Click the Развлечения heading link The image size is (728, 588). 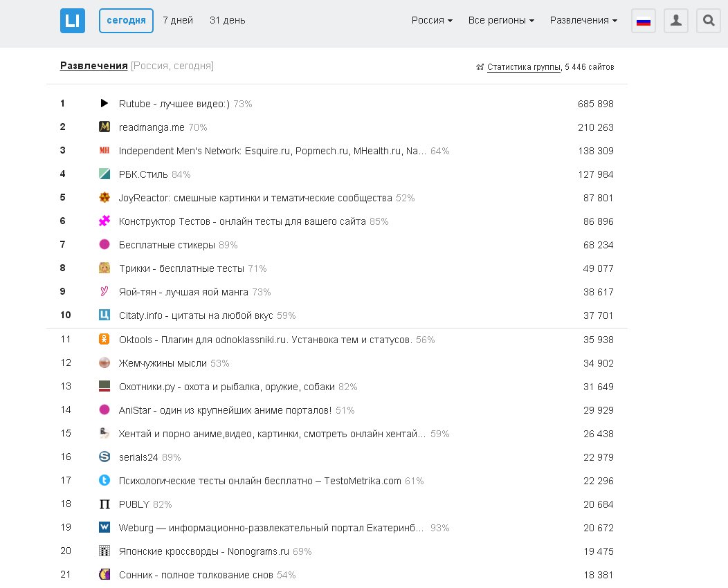(x=93, y=66)
